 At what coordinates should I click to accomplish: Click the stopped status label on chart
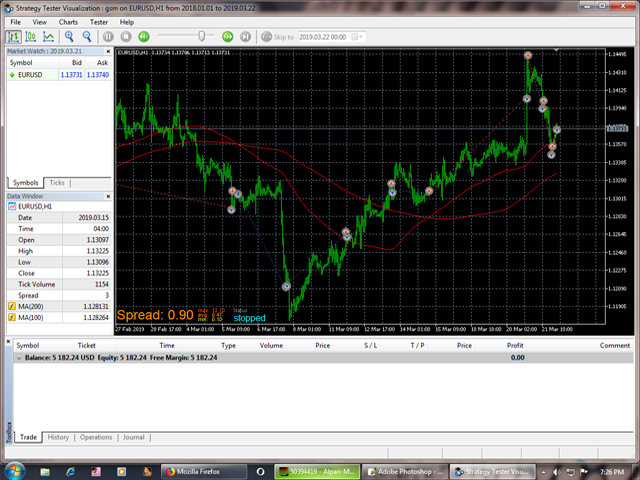249,318
